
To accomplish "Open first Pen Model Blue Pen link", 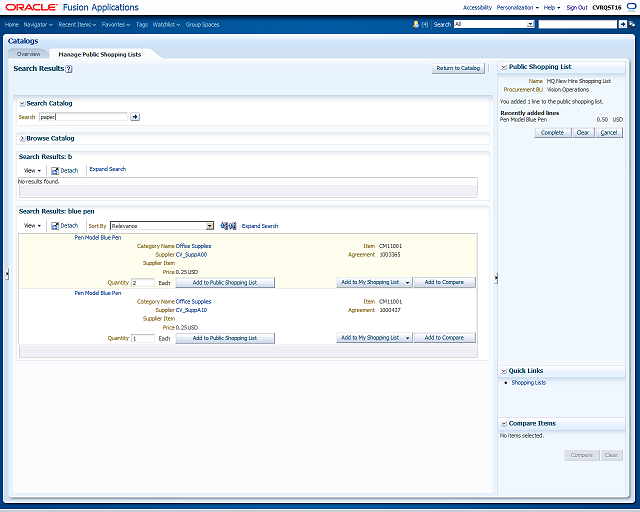I will click(x=98, y=238).
